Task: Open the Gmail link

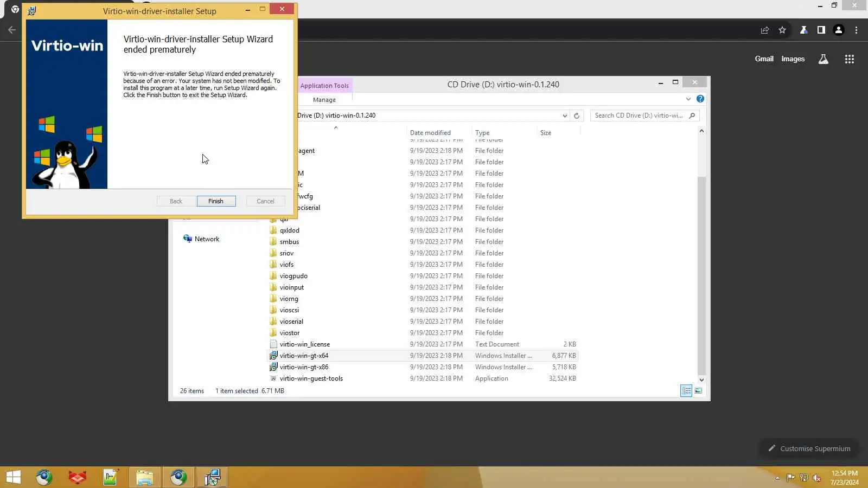Action: [x=764, y=59]
